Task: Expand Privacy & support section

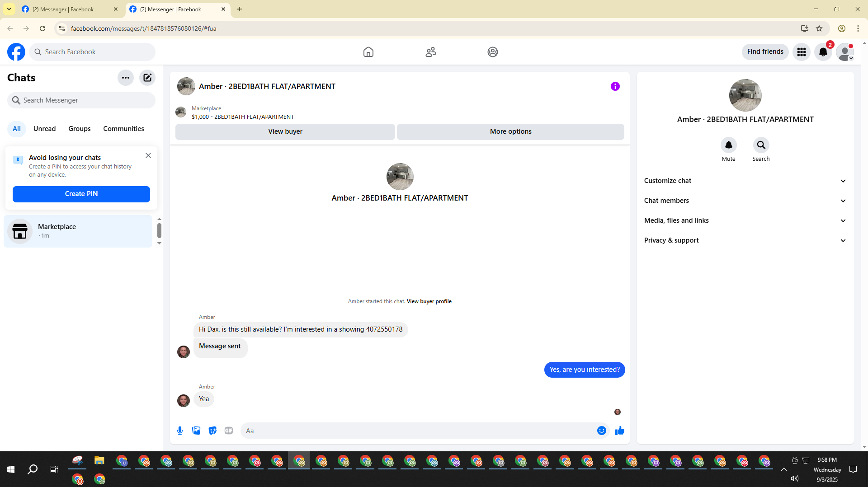Action: [745, 240]
